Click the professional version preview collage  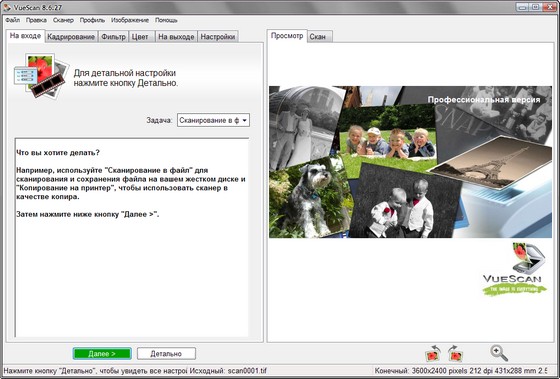point(410,162)
